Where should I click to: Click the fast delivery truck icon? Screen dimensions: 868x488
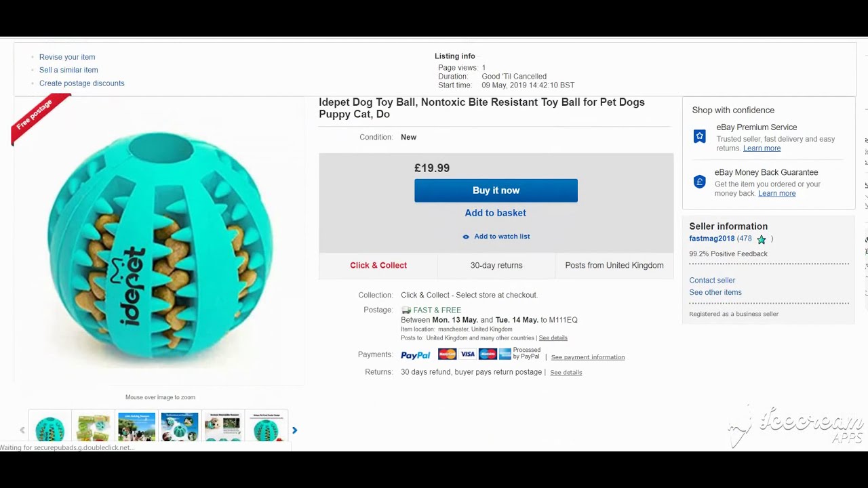pos(406,310)
